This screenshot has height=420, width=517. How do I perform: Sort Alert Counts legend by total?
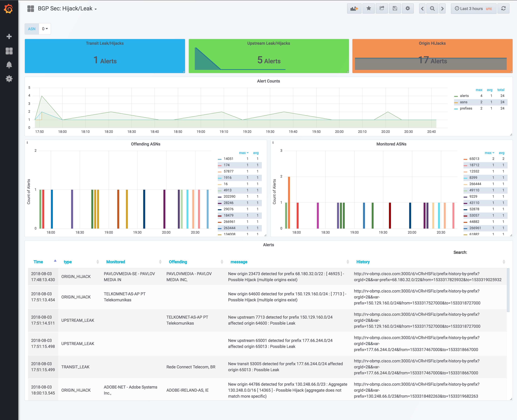(500, 90)
